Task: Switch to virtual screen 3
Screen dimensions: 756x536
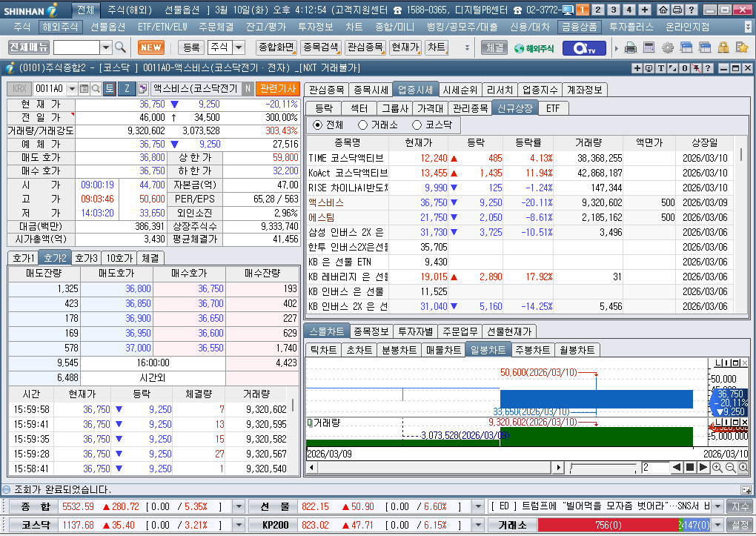Action: [x=614, y=10]
